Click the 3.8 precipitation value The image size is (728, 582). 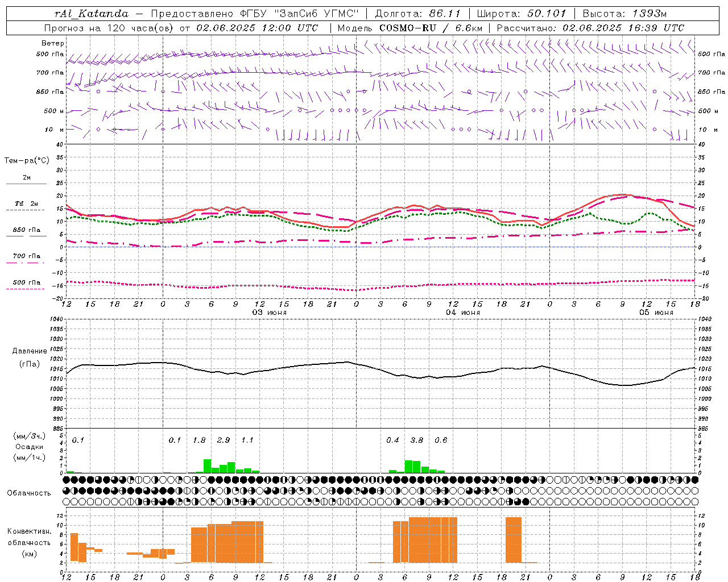(417, 440)
